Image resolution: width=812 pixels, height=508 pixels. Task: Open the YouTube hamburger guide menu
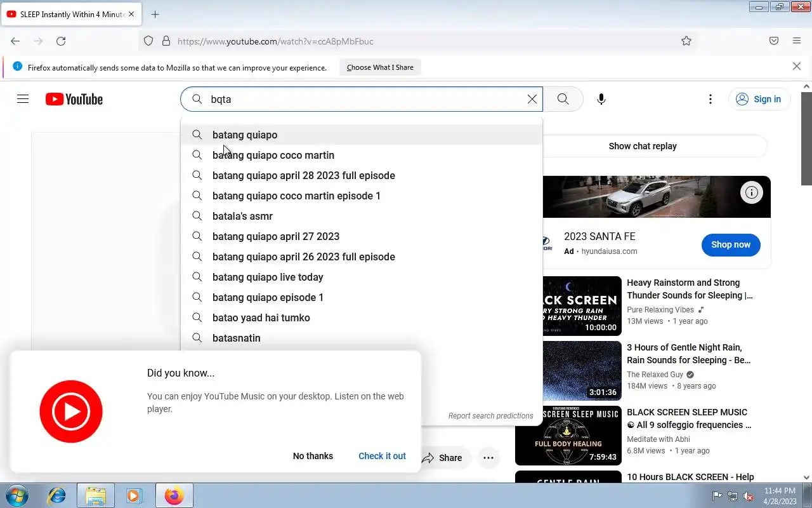[23, 99]
